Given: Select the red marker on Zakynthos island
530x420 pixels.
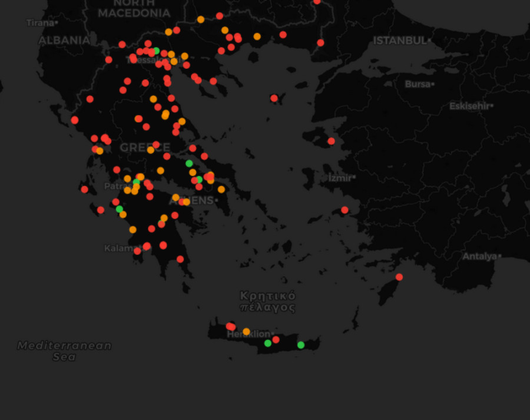Looking at the screenshot, I should [101, 210].
